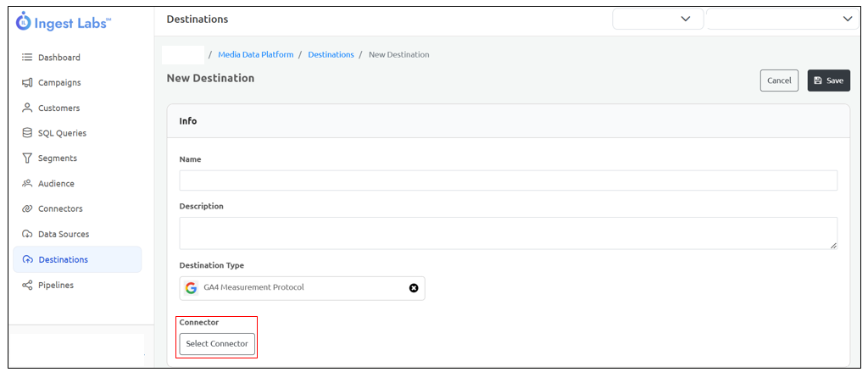Click the Campaigns megaphone icon

(x=27, y=83)
